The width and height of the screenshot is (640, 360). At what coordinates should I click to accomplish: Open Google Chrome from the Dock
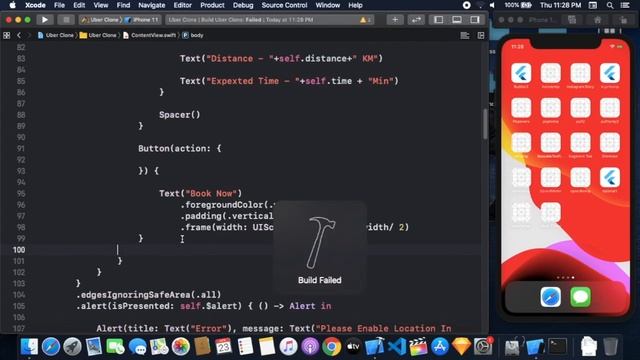click(331, 347)
